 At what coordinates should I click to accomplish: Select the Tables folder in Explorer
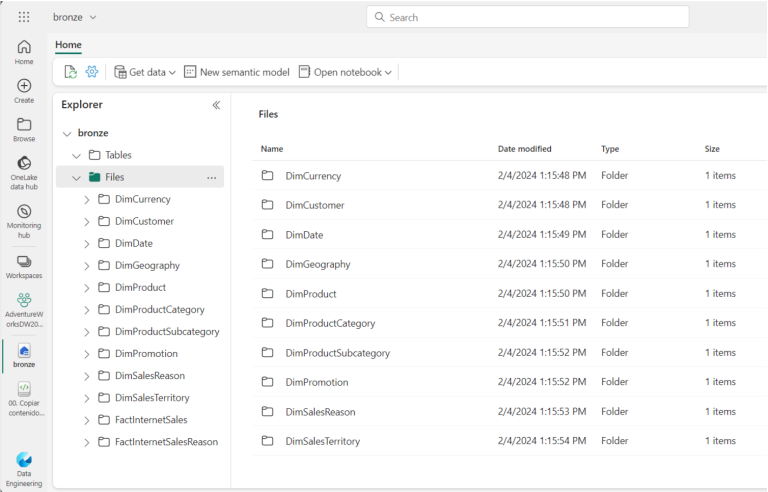coord(118,155)
